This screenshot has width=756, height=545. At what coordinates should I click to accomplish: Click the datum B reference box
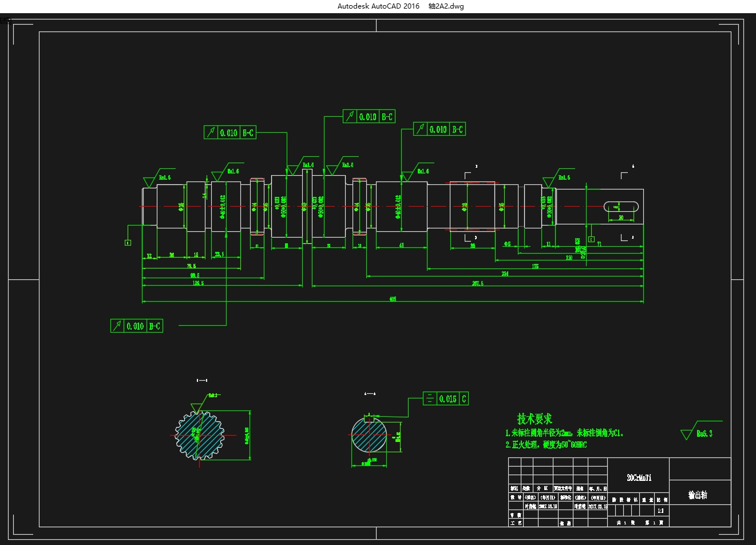(128, 243)
